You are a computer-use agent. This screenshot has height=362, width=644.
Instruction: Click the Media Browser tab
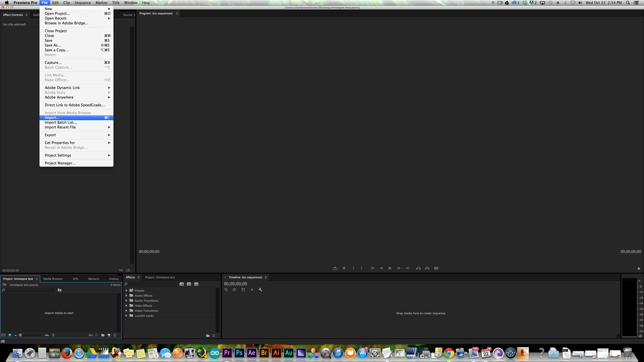coord(53,279)
